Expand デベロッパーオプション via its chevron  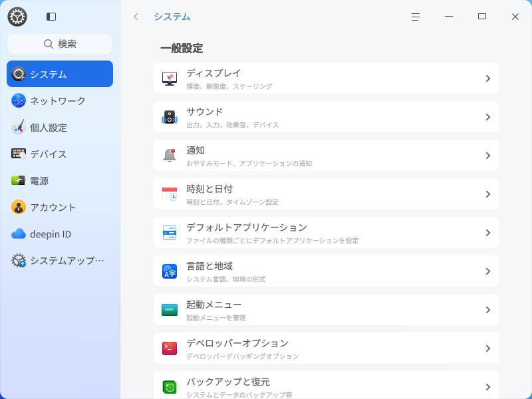pyautogui.click(x=488, y=348)
